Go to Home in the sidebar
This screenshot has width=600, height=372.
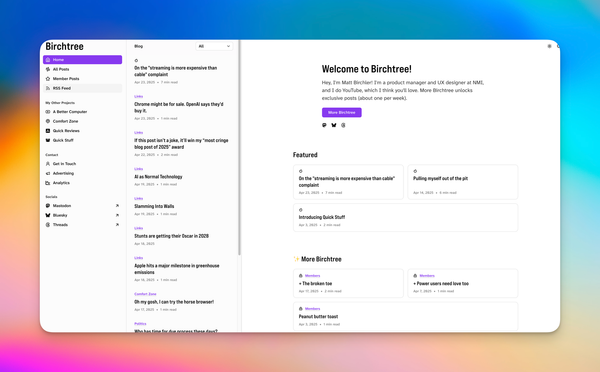pos(82,60)
